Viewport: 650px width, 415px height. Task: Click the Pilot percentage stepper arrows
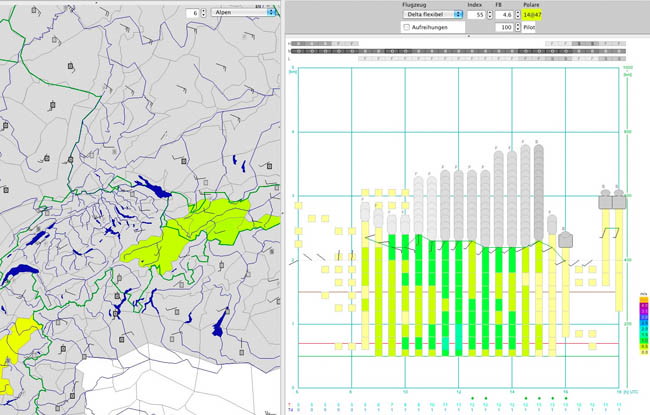tap(518, 27)
